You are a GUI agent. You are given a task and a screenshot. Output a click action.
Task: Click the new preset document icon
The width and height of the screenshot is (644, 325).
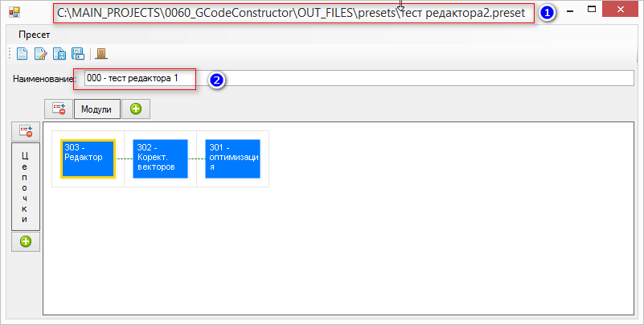pos(22,54)
